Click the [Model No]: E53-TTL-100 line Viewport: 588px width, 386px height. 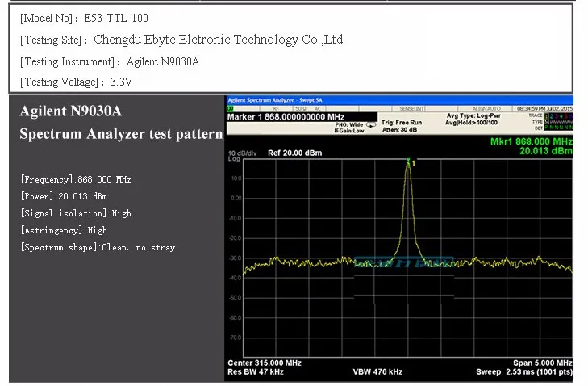pos(84,18)
